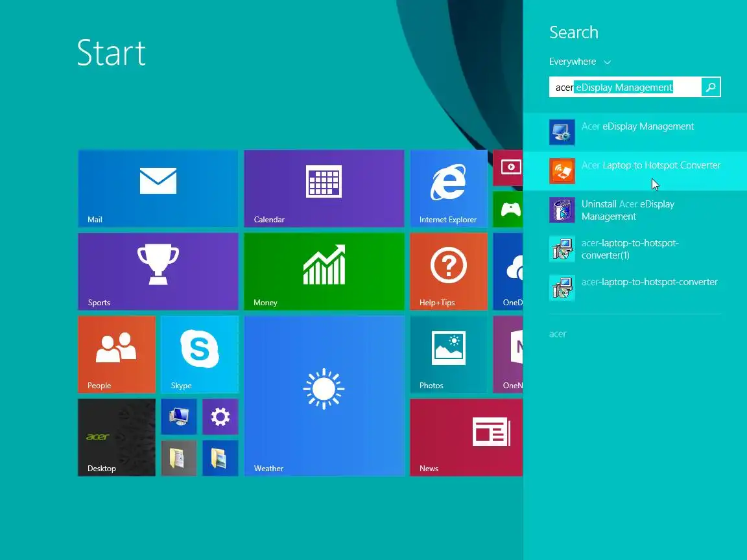
Task: Click the 'acer' web suggestion below the divider
Action: pyautogui.click(x=558, y=334)
